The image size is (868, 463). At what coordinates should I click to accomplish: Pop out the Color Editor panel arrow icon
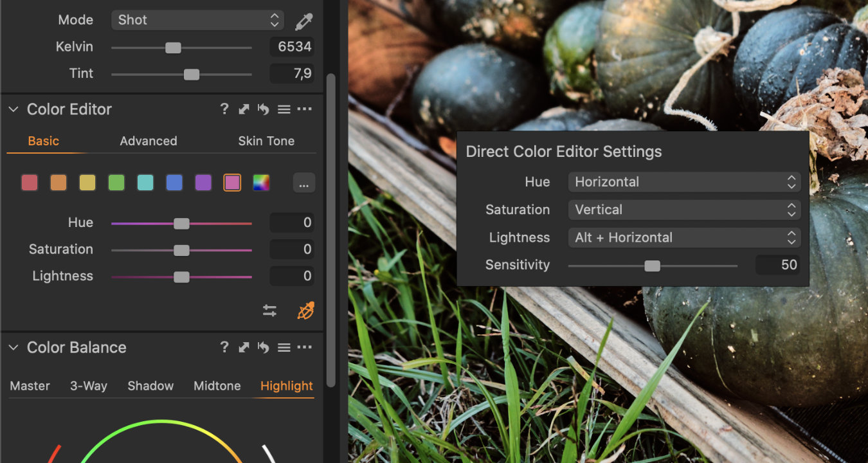(x=244, y=110)
